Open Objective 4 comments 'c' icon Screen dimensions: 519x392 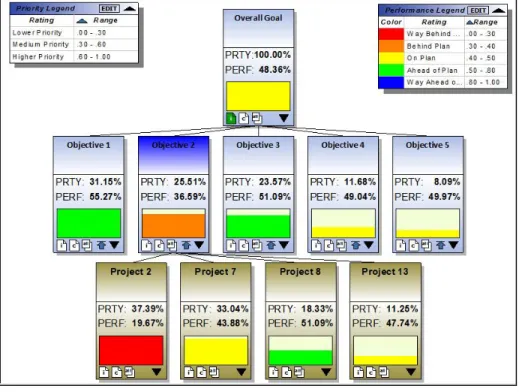(x=329, y=245)
